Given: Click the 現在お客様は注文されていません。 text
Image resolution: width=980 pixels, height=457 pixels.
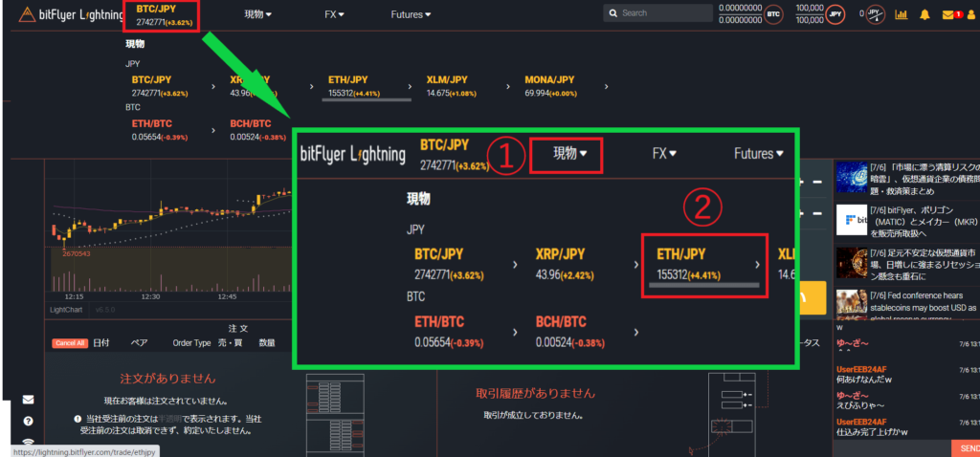Looking at the screenshot, I should (166, 402).
